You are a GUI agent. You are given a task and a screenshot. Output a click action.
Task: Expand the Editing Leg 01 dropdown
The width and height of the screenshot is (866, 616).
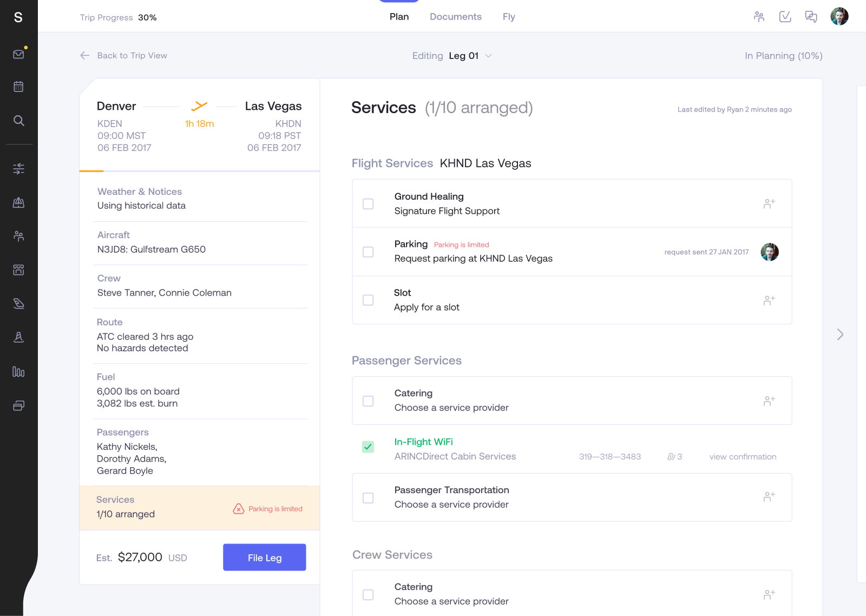coord(452,56)
